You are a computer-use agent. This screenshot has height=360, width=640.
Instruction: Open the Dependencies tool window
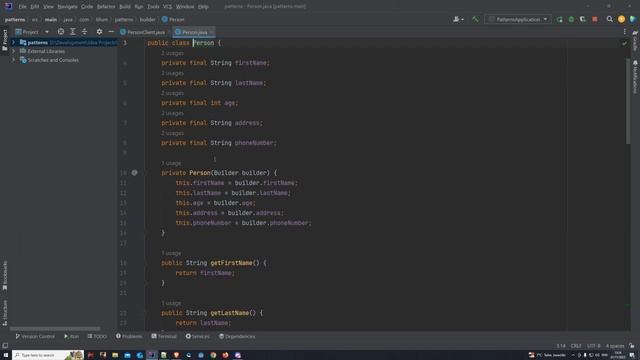click(237, 336)
